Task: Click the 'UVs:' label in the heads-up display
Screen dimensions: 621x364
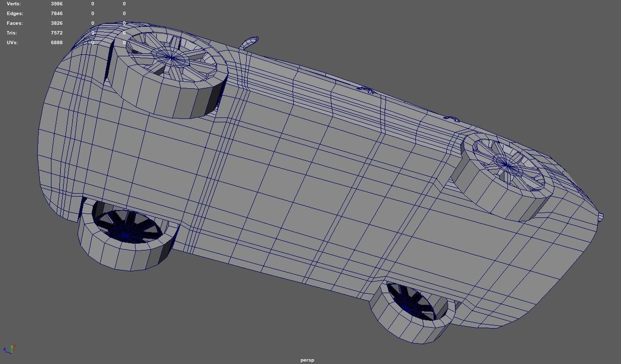Action: [x=12, y=43]
